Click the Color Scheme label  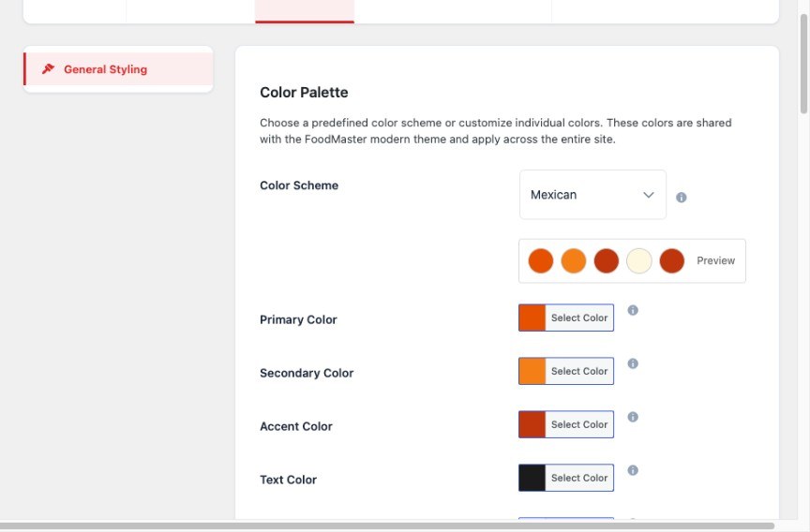299,185
